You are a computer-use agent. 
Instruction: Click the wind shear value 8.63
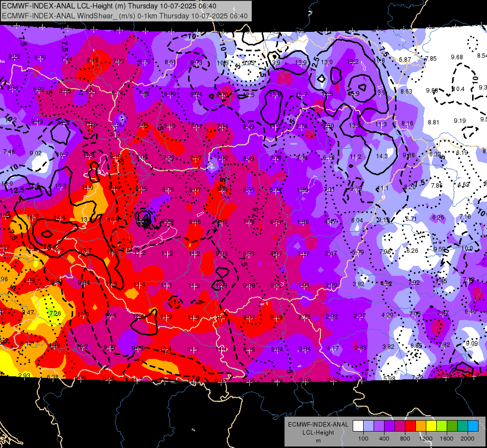click(406, 92)
